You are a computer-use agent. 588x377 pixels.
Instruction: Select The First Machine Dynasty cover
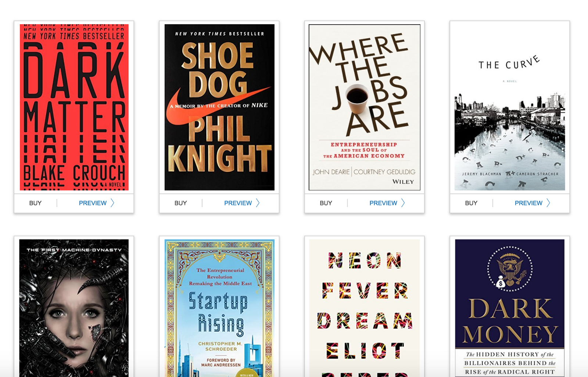[x=74, y=308]
